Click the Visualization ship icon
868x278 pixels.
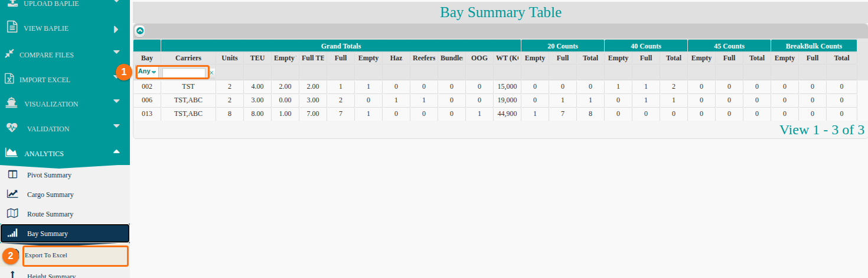click(11, 103)
